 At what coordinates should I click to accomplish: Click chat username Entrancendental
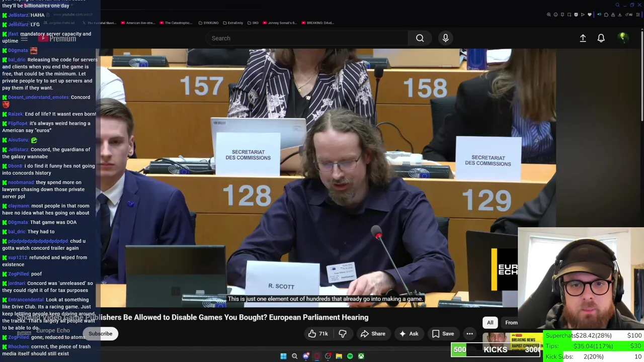click(x=26, y=300)
